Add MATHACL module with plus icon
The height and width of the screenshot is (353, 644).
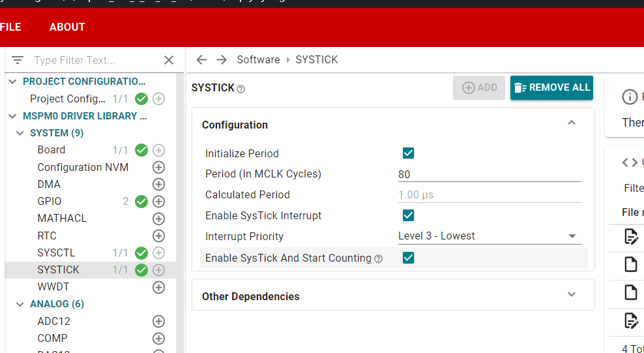click(x=158, y=219)
